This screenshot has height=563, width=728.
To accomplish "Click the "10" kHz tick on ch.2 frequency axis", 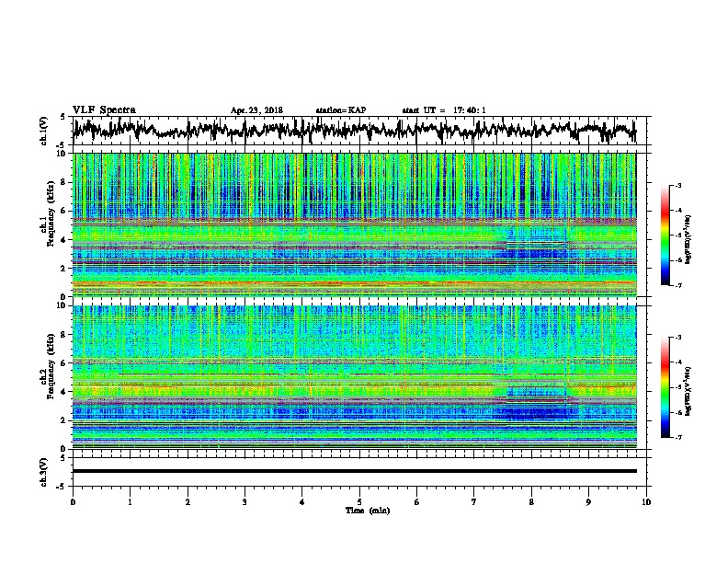I will coord(62,305).
